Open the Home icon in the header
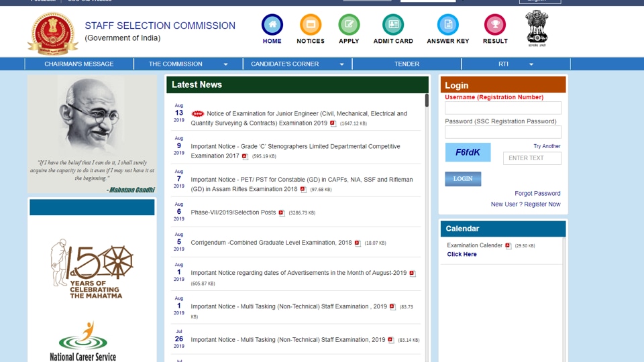 tap(272, 25)
